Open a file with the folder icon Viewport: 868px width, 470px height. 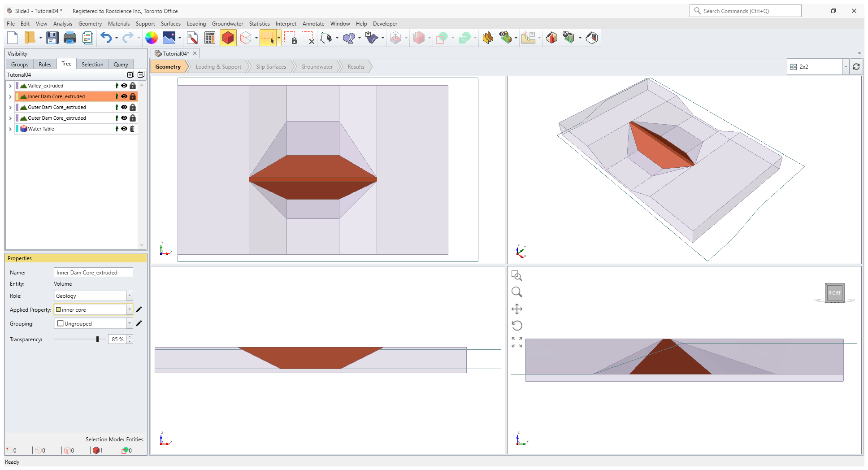coord(30,38)
